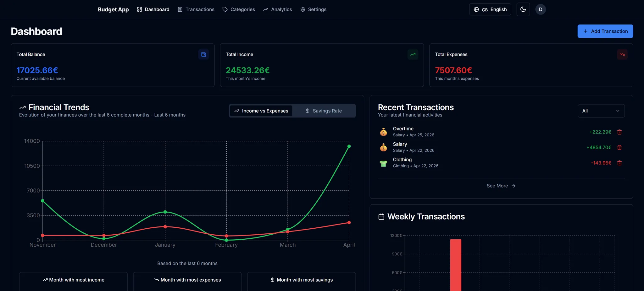Click the January income data point
This screenshot has width=644, height=291.
[165, 212]
